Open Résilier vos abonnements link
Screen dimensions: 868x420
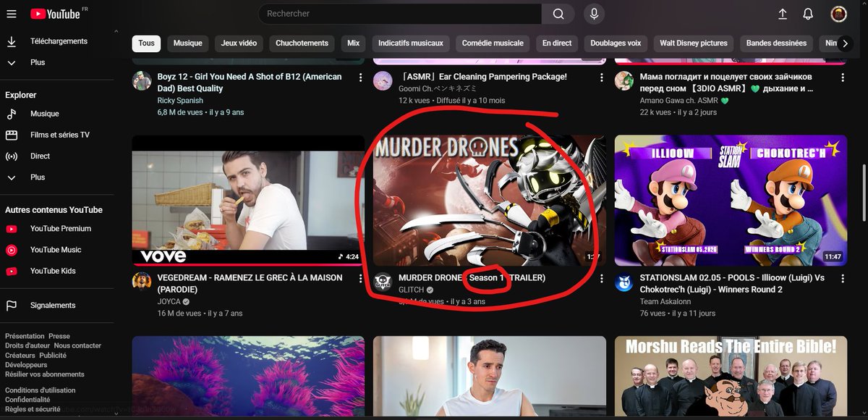coord(45,374)
